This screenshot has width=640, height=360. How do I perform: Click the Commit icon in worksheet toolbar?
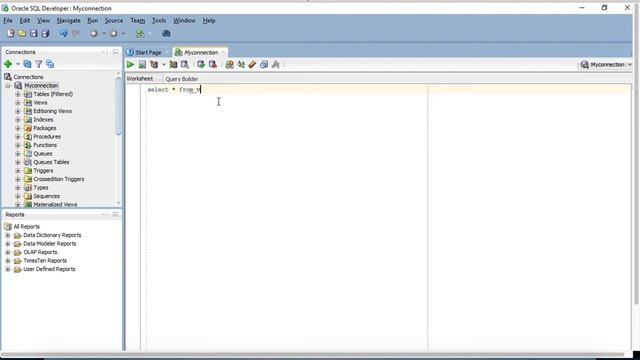(x=201, y=64)
